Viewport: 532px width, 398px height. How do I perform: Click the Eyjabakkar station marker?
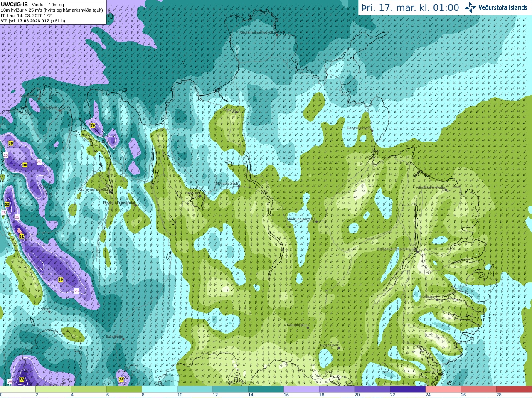339,348
